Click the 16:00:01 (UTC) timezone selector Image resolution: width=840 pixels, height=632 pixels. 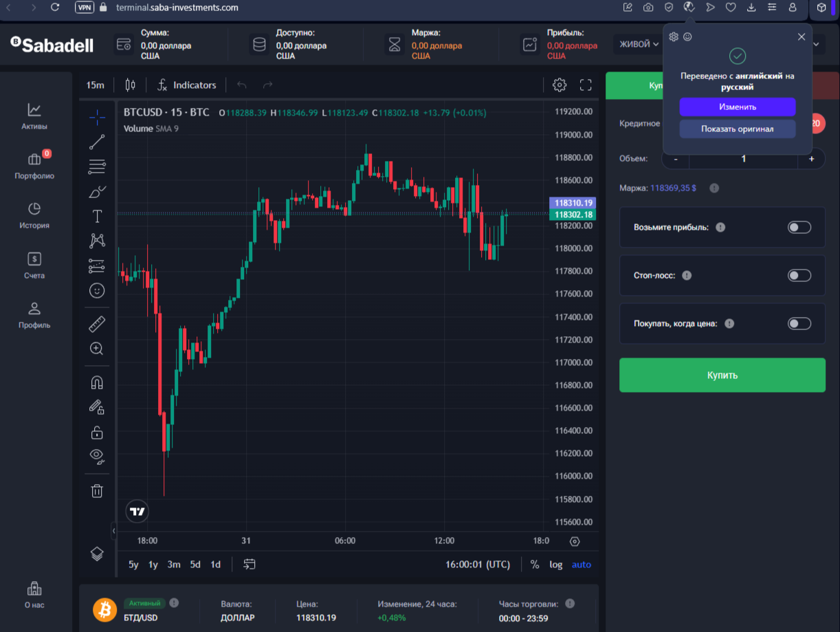point(478,565)
